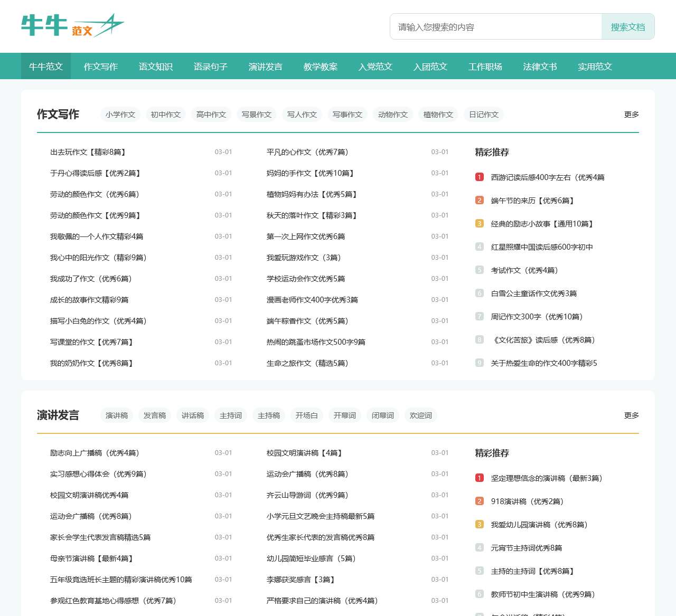Select the 小学作文 category tag
Viewport: 676px width, 616px height.
point(120,115)
